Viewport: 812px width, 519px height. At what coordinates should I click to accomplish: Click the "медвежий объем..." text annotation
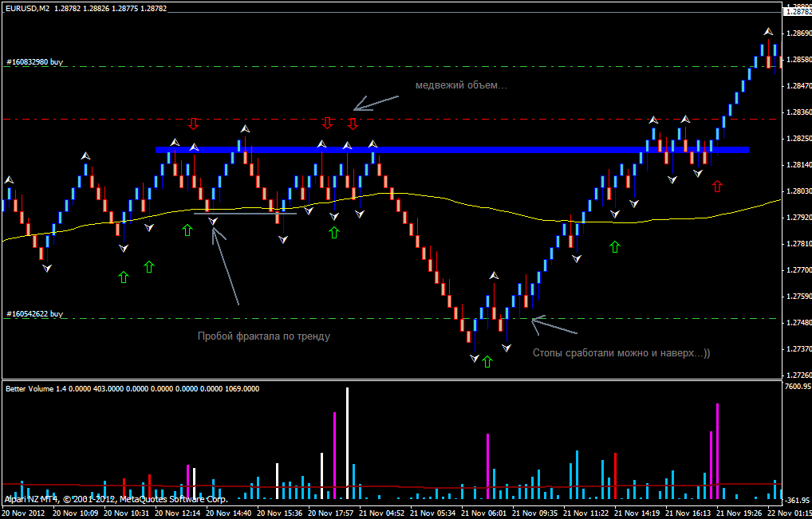click(x=461, y=86)
